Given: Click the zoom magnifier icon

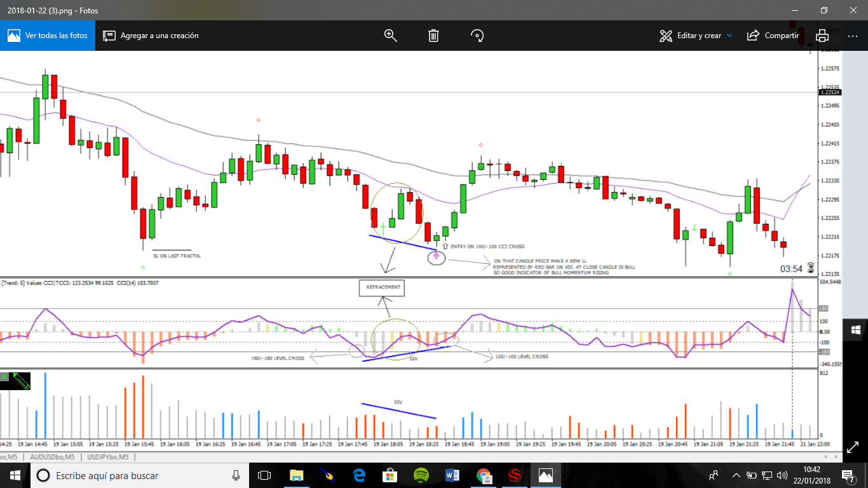Looking at the screenshot, I should point(390,36).
